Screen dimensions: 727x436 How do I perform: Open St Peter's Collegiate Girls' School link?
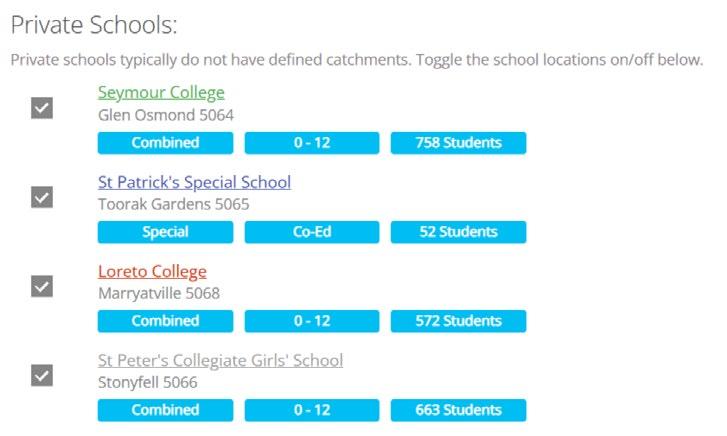click(x=220, y=360)
